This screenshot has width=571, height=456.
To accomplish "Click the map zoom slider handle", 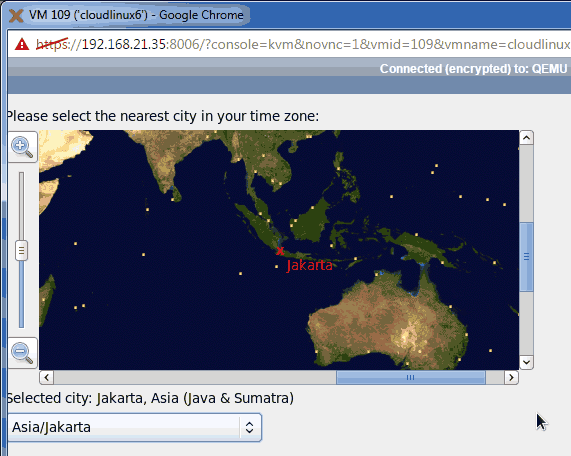I will pos(21,251).
